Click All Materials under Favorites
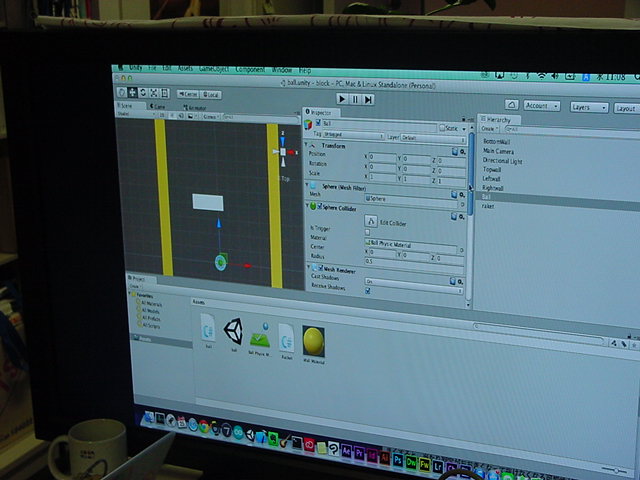This screenshot has height=480, width=640. pos(151,304)
